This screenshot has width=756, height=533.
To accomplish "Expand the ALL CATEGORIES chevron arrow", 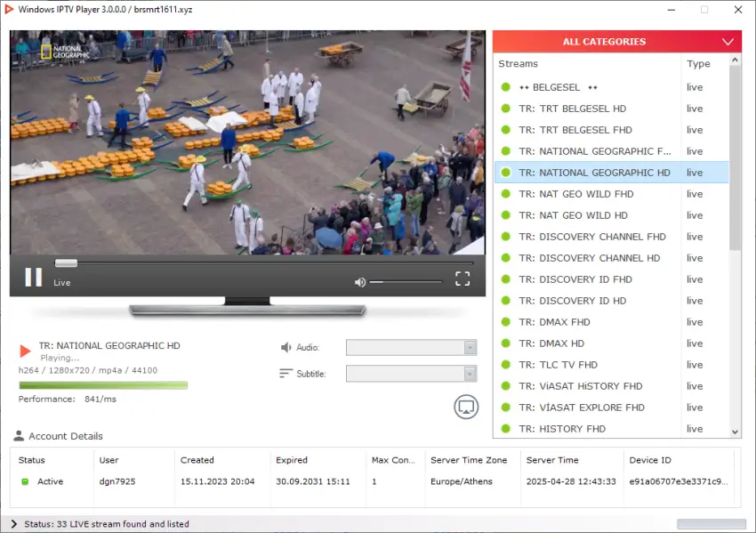I will point(728,42).
